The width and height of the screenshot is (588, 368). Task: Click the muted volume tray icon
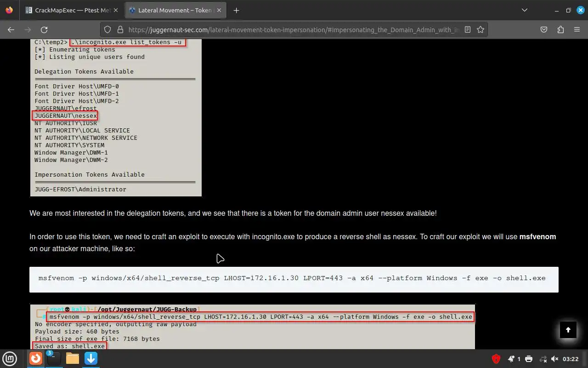[555, 359]
